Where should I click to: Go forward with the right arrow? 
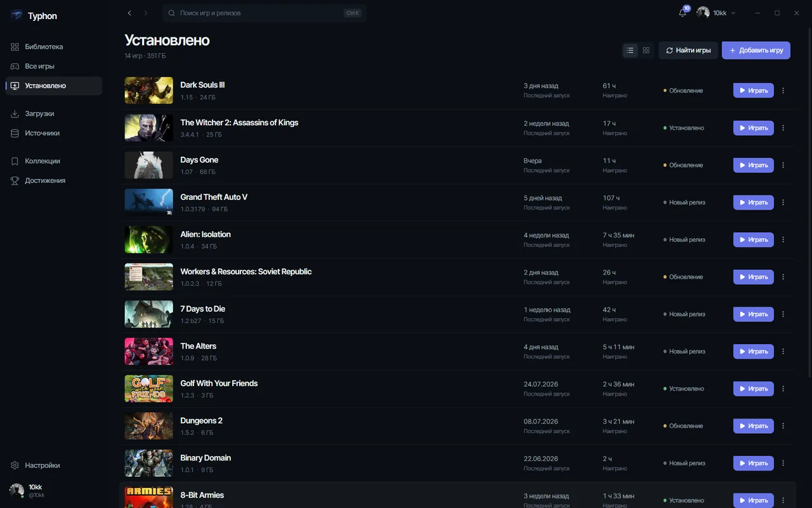click(x=146, y=13)
